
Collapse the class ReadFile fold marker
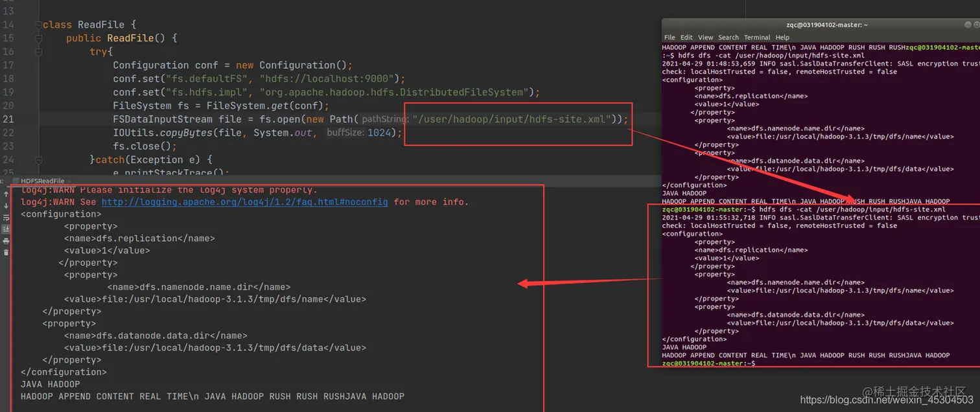[x=39, y=25]
